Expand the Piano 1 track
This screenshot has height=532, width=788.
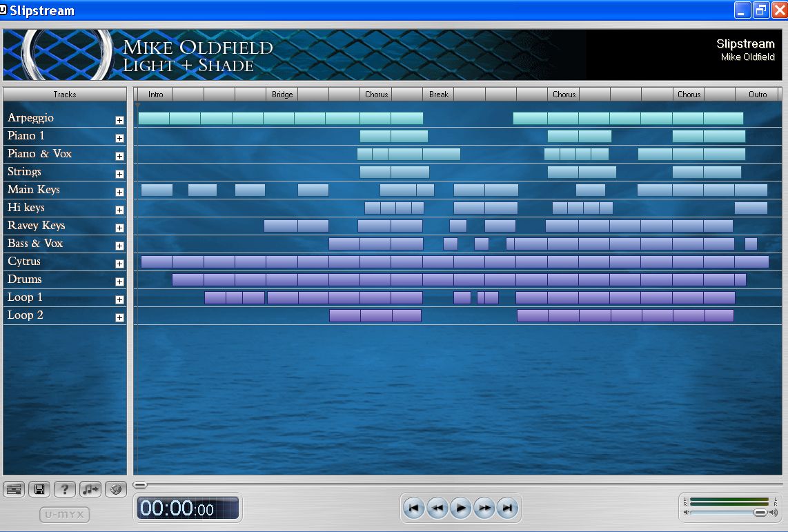[x=119, y=138]
